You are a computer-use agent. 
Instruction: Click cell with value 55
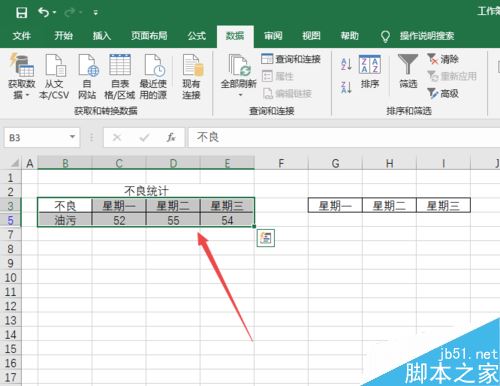[173, 220]
